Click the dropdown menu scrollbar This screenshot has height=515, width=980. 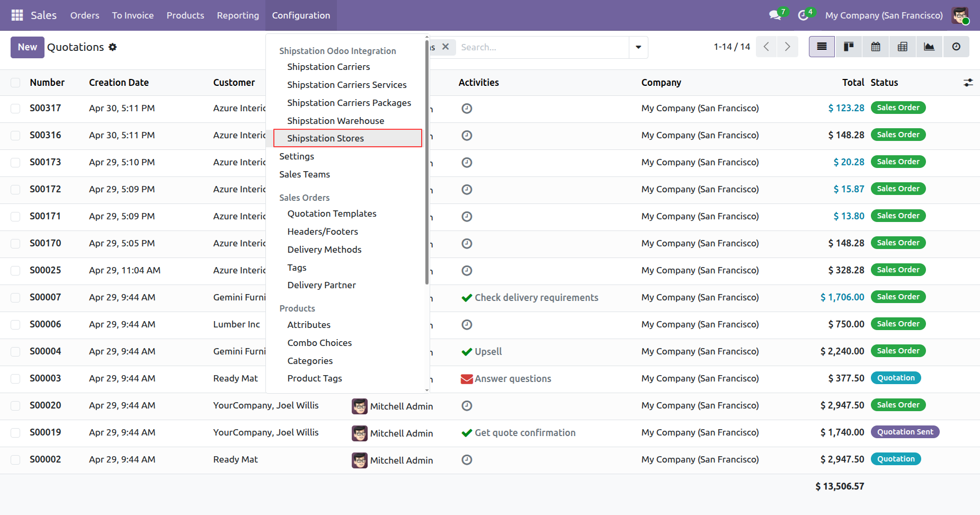coord(427,162)
